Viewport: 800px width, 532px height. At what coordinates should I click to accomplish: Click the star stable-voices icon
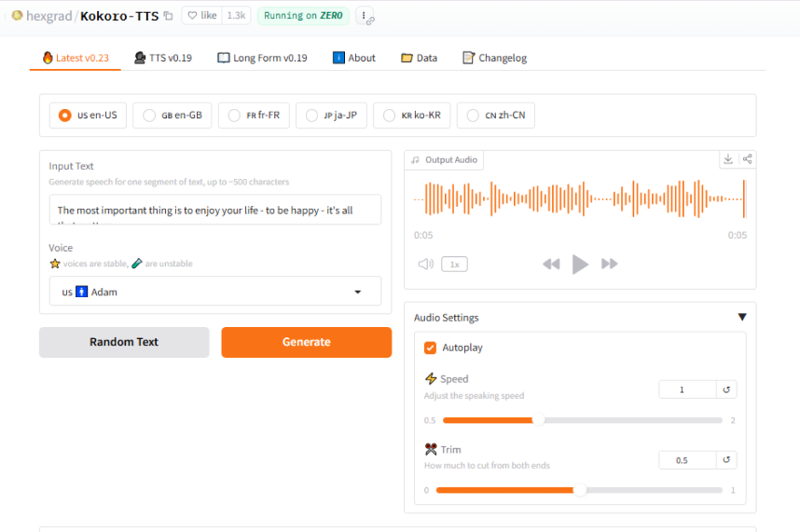55,264
